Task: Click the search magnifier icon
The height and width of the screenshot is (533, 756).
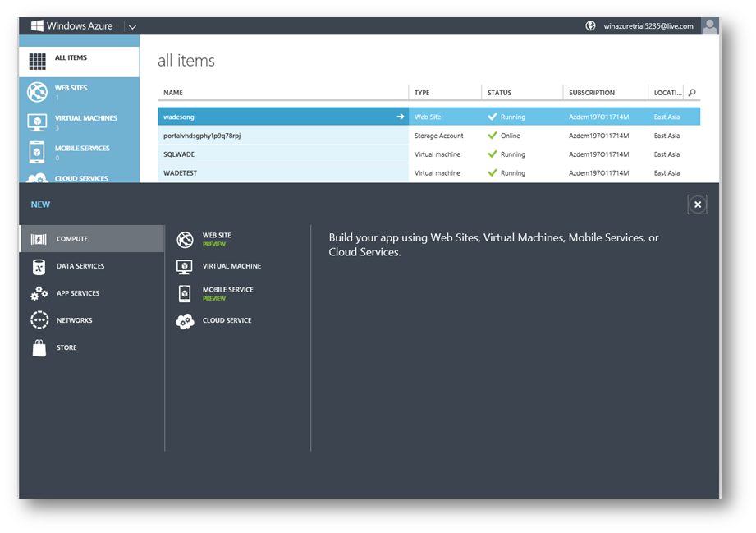Action: 692,93
